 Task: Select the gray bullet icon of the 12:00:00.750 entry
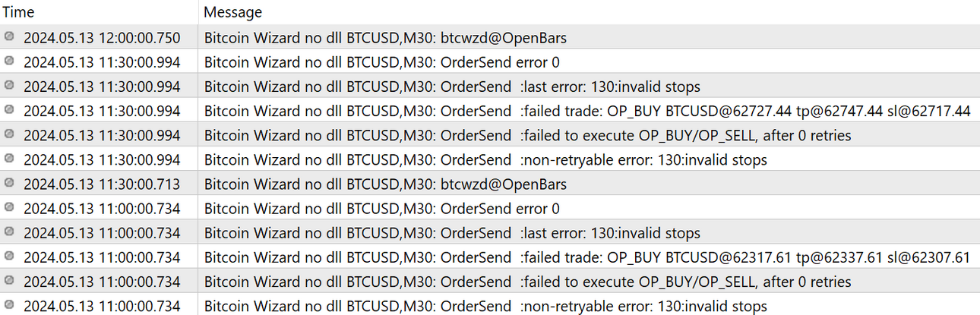tap(10, 36)
